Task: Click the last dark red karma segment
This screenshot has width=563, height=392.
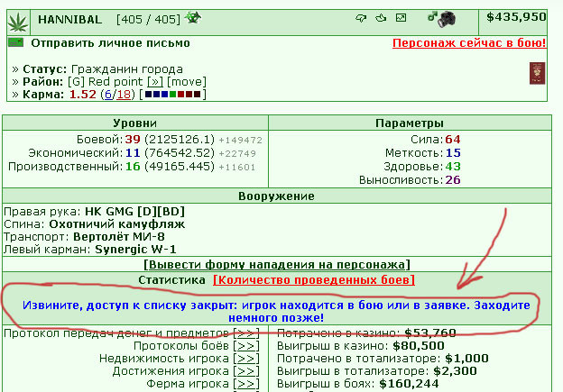Action: point(197,95)
